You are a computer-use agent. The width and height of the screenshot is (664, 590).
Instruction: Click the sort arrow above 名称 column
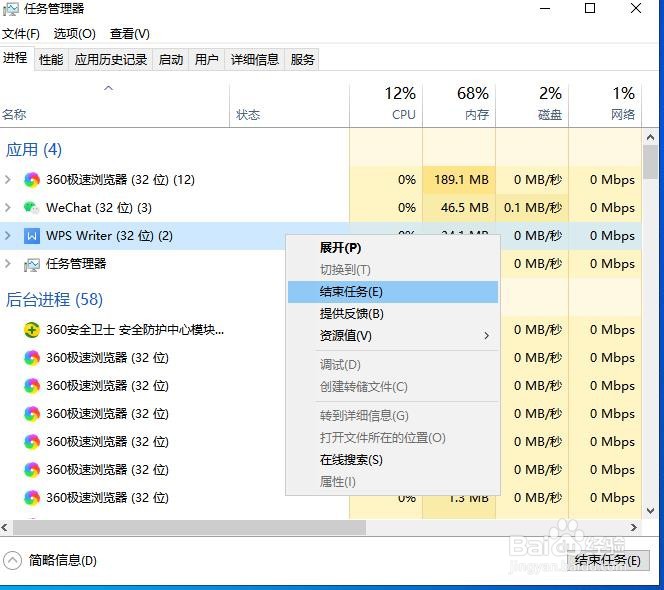[x=109, y=88]
